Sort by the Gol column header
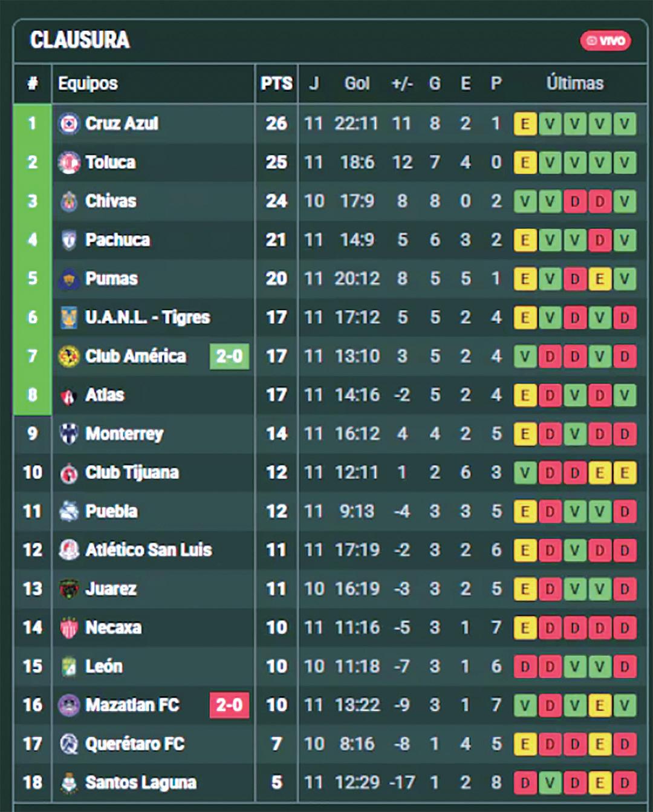 [x=357, y=83]
